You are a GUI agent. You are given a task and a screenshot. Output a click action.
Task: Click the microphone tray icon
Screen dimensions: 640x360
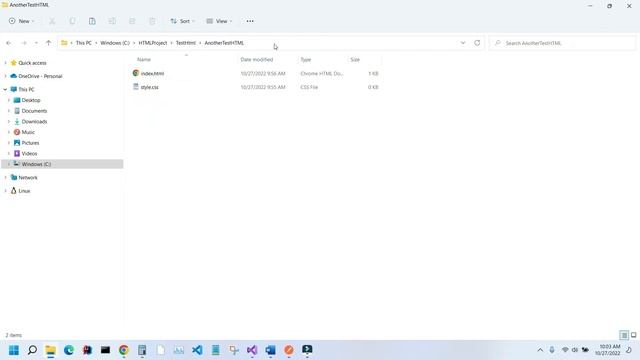(552, 350)
